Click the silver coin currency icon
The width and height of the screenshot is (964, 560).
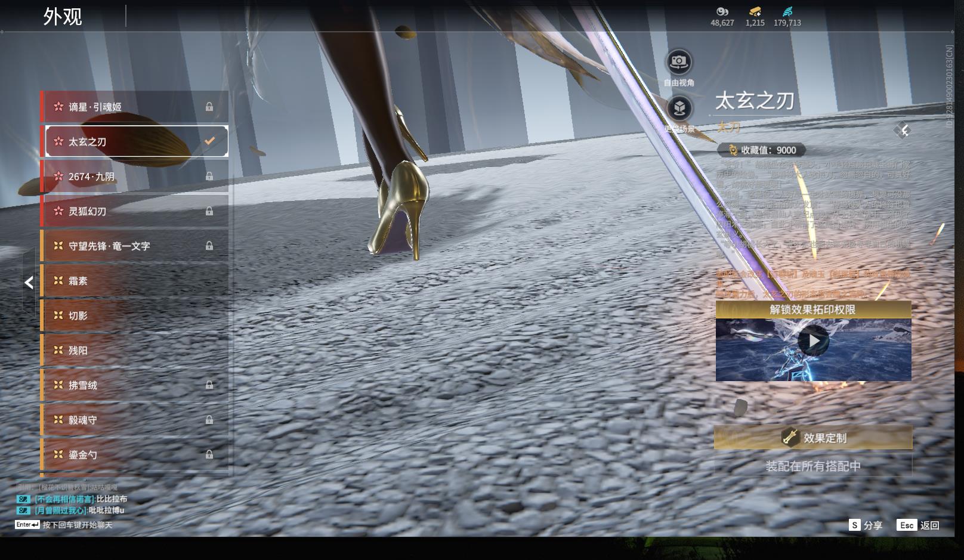coord(722,11)
